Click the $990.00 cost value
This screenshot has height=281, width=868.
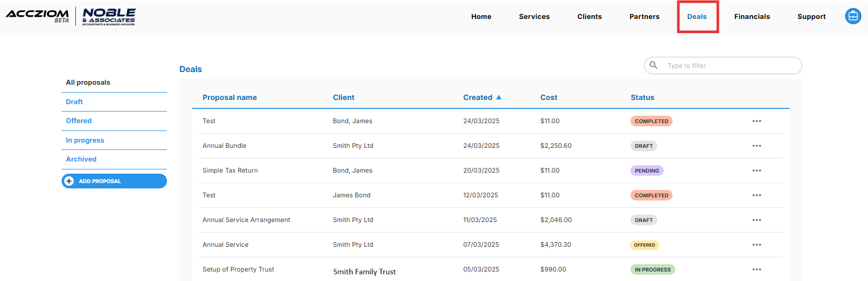coord(553,269)
